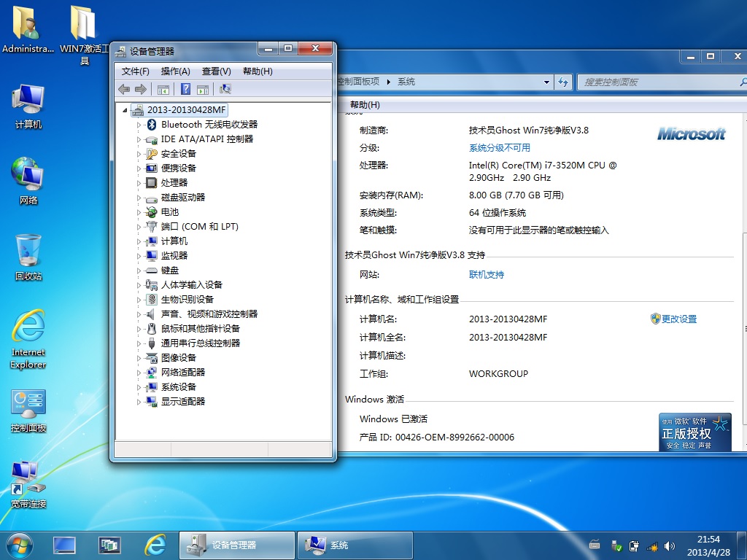Open the 帮助(H) menu in System window

[x=365, y=105]
